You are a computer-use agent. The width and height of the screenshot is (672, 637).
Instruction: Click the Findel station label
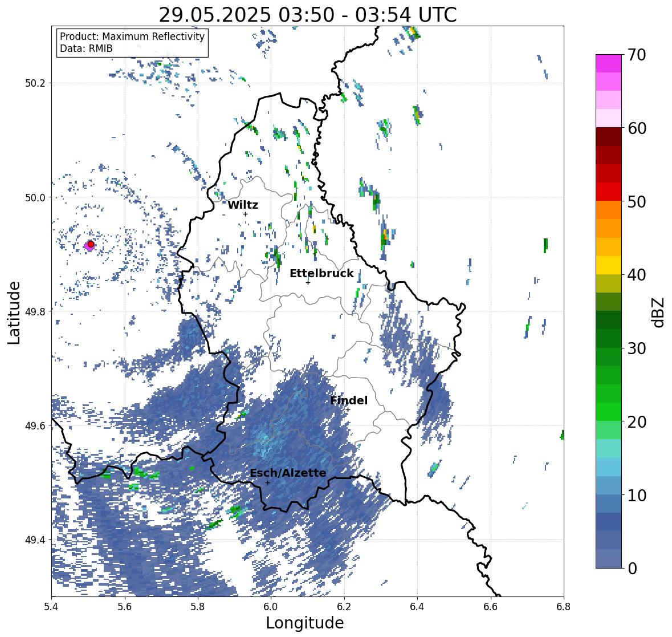pyautogui.click(x=349, y=400)
